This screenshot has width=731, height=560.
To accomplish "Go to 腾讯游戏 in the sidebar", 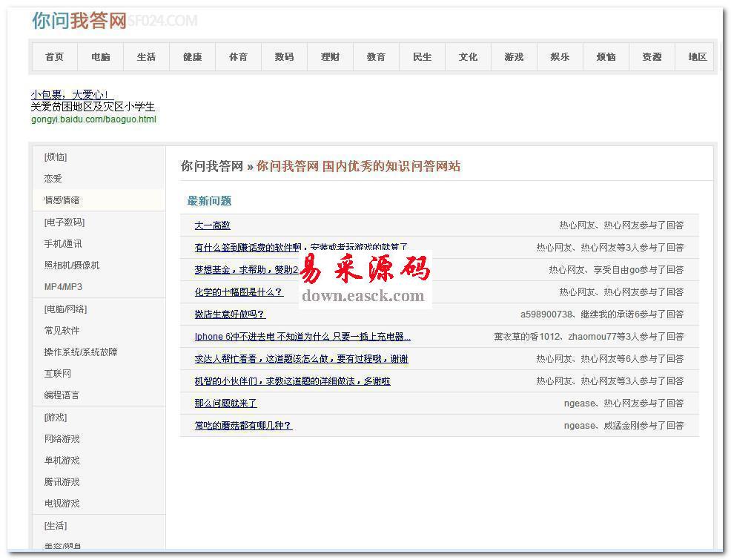I will click(x=62, y=482).
